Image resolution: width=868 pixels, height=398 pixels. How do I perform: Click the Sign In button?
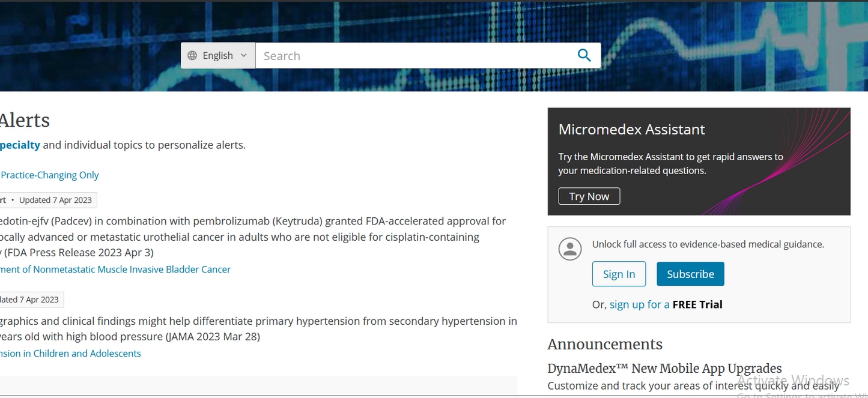619,274
